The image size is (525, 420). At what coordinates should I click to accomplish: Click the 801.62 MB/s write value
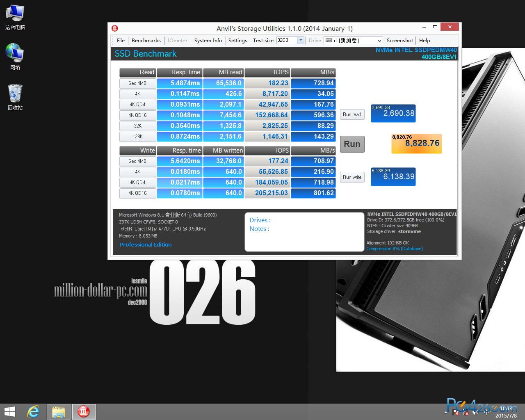(313, 193)
